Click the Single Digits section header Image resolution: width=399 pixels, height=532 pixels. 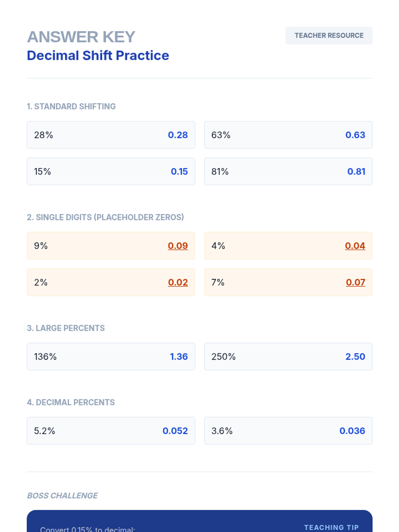(105, 217)
